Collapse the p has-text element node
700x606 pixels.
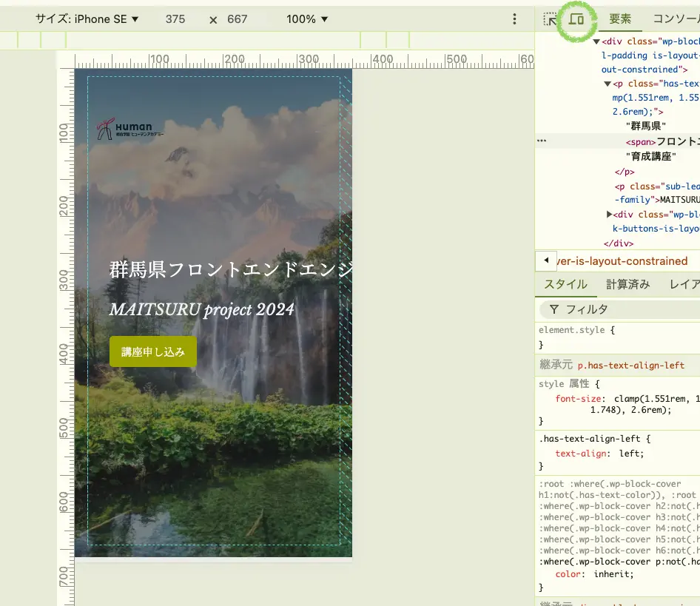click(x=608, y=84)
